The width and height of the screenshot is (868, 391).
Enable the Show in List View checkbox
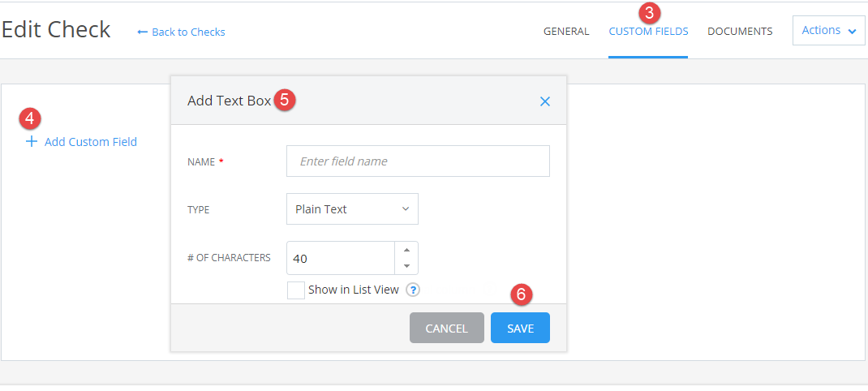tap(296, 290)
